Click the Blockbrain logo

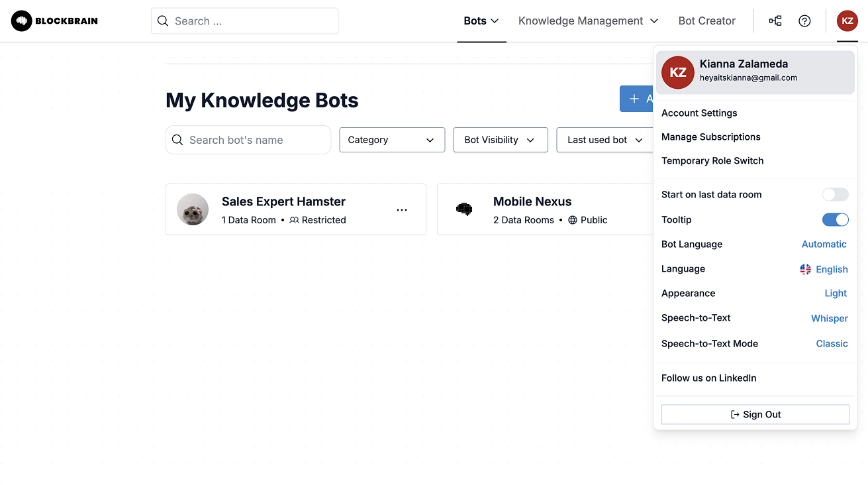[54, 21]
